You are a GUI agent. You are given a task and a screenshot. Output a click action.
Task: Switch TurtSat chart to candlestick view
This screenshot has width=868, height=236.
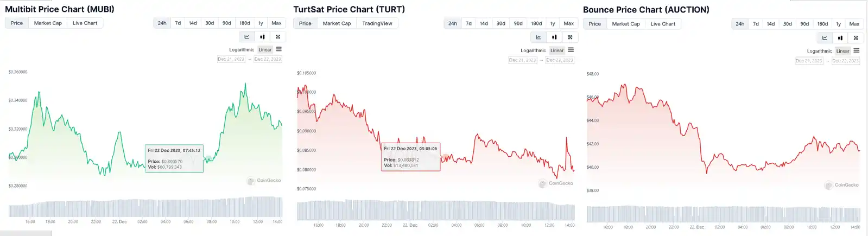tap(554, 37)
